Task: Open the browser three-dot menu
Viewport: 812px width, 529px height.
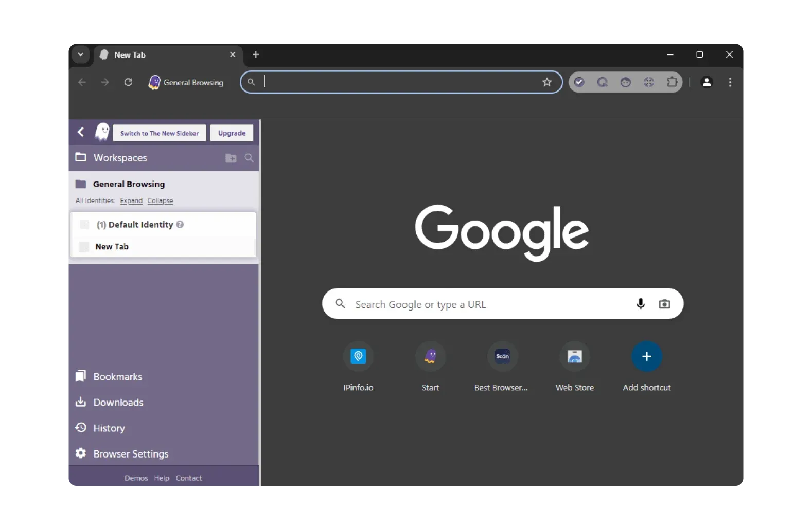Action: point(730,82)
